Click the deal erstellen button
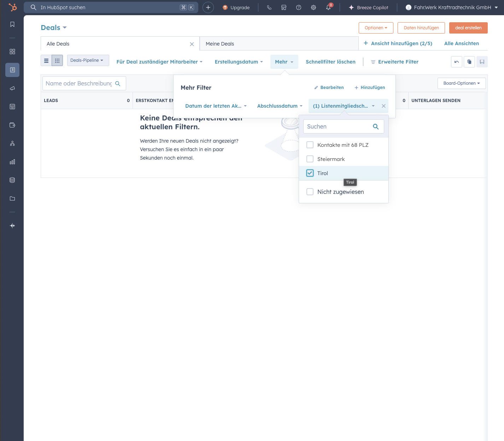Screen dimensions: 504x441 (x=468, y=28)
